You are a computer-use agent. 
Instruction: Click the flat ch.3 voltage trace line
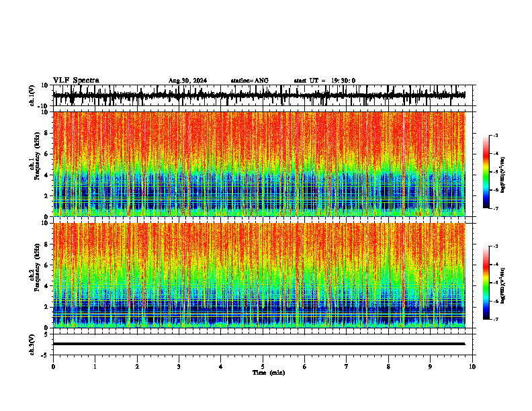coord(259,344)
